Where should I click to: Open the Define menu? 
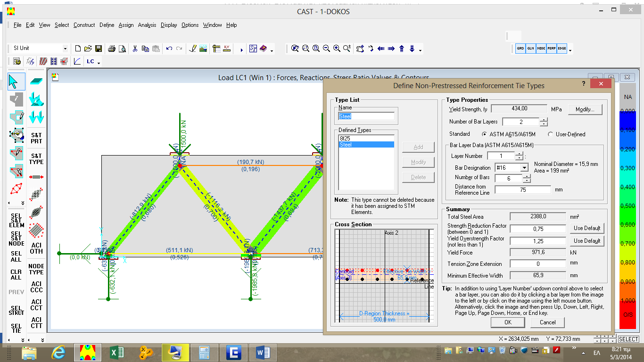(x=107, y=25)
